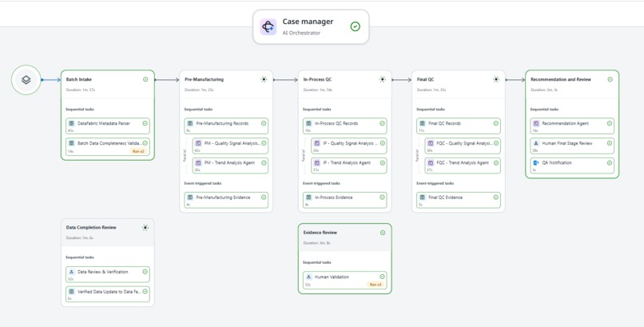
Task: Click the 58s time under Human Final Stage Review
Action: pyautogui.click(x=535, y=151)
